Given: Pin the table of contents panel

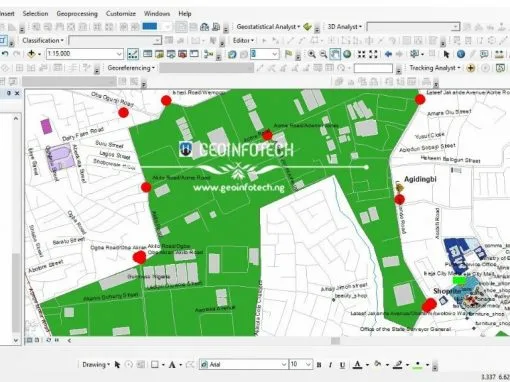Looking at the screenshot, I should (x=9, y=93).
